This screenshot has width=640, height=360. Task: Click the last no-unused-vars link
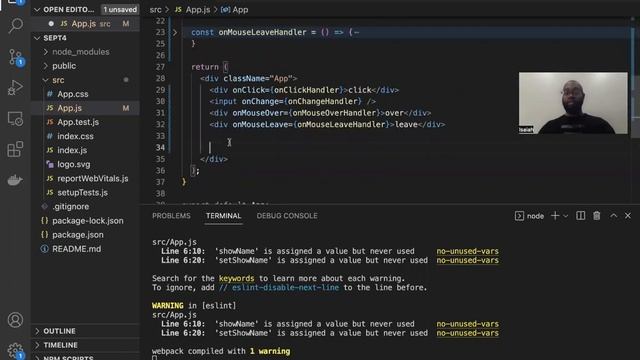[x=467, y=333]
